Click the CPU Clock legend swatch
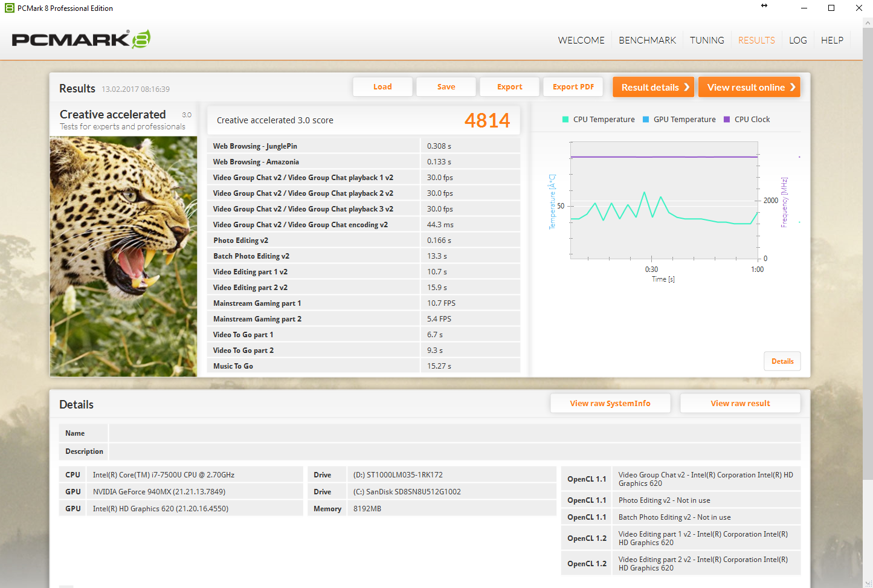873x588 pixels. click(727, 120)
